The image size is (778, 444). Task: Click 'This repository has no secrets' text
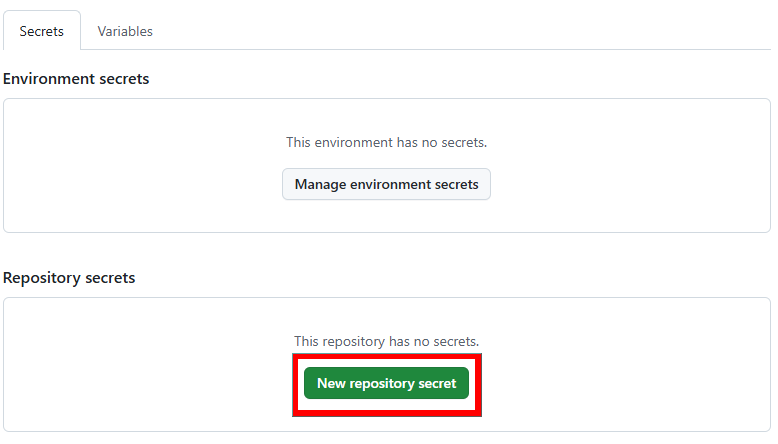pos(386,341)
